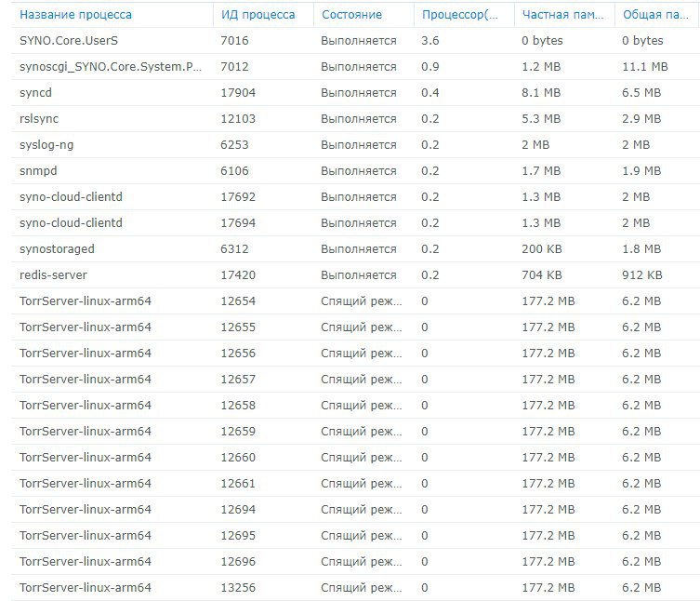Image resolution: width=700 pixels, height=601 pixels.
Task: Select TorrServer-linux-arm64 with PID 13256
Action: pyautogui.click(x=86, y=587)
